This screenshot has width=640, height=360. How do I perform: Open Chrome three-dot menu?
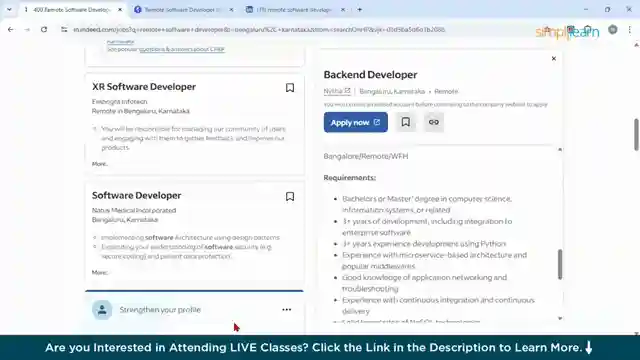(630, 29)
